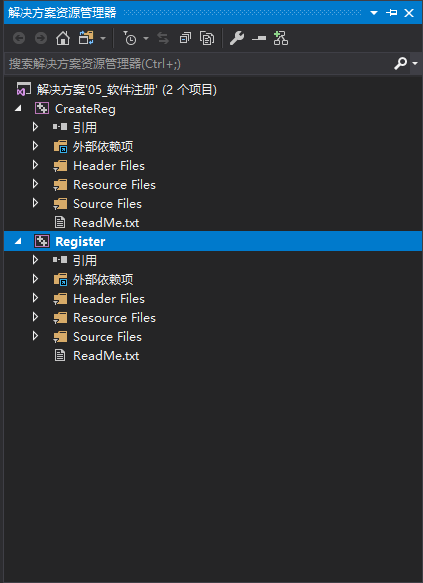
Task: Click the Solution Explorer search box
Action: (199, 64)
